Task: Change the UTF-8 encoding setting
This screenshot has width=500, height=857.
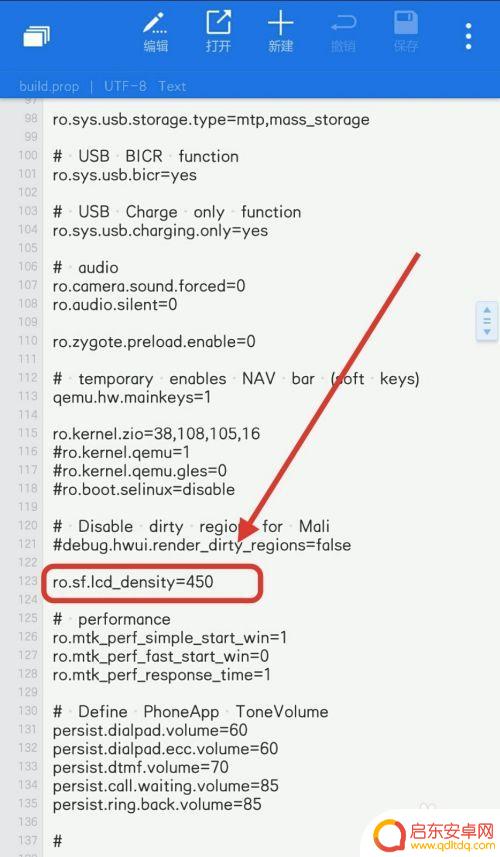Action: tap(125, 86)
